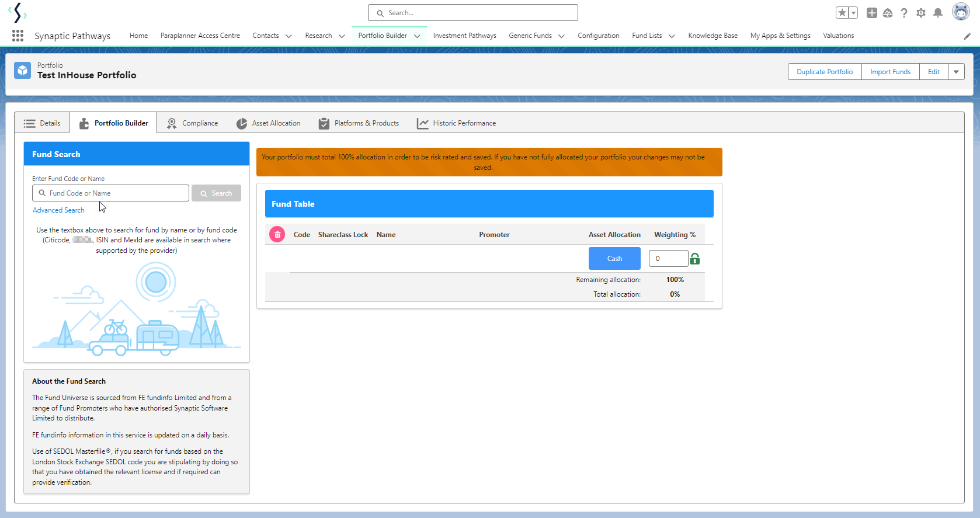Click the fund Search button
Image resolution: width=980 pixels, height=518 pixels.
coord(216,193)
